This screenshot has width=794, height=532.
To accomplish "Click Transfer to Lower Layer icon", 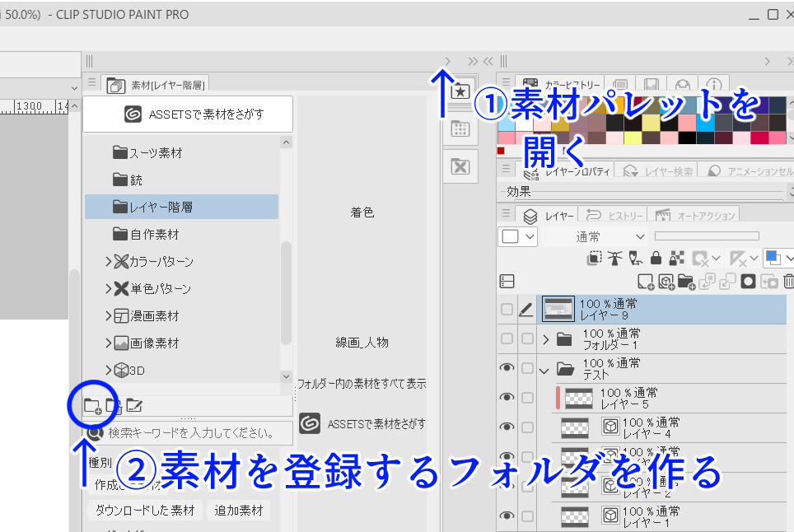I will (x=707, y=282).
